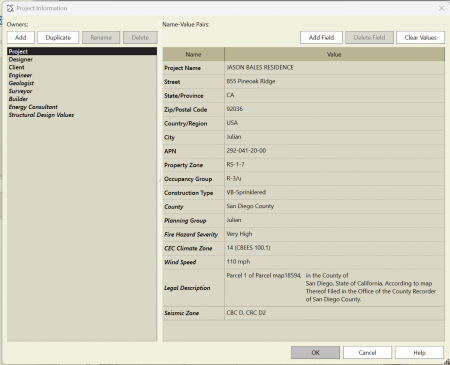Click the Delete owner button

click(140, 38)
